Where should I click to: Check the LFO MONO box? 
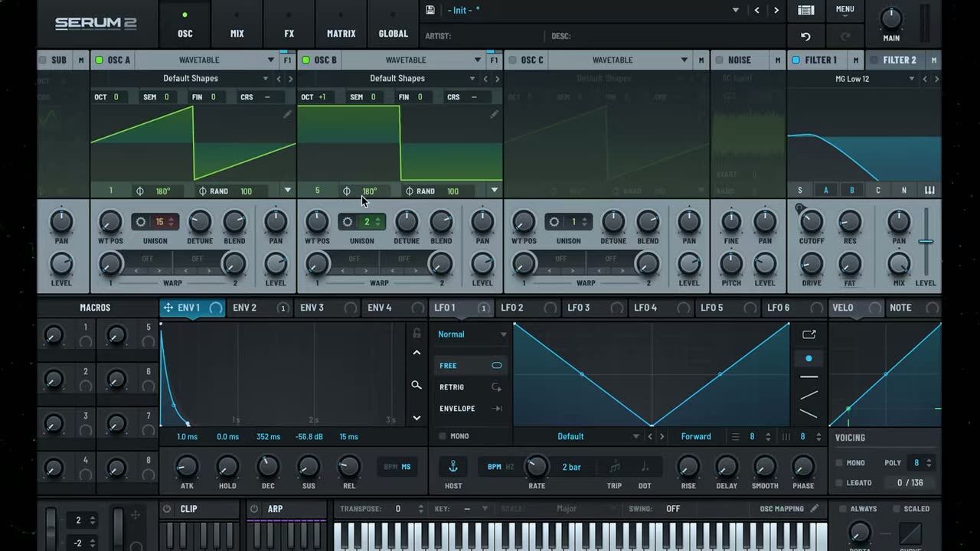pos(443,436)
